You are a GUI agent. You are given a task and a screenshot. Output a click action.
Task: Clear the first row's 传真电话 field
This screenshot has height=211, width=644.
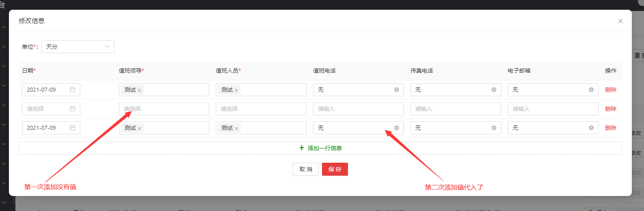click(494, 90)
